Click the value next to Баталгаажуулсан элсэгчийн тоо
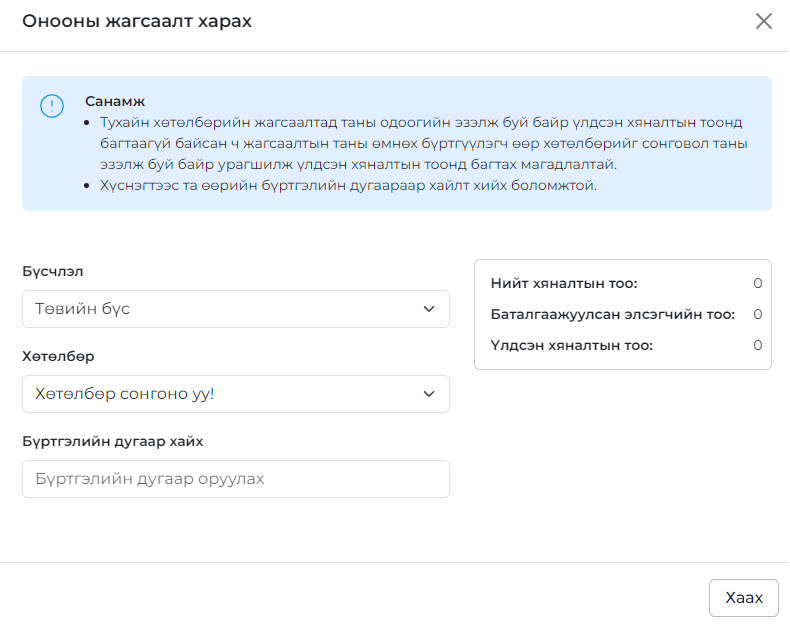The image size is (790, 627). (x=757, y=315)
